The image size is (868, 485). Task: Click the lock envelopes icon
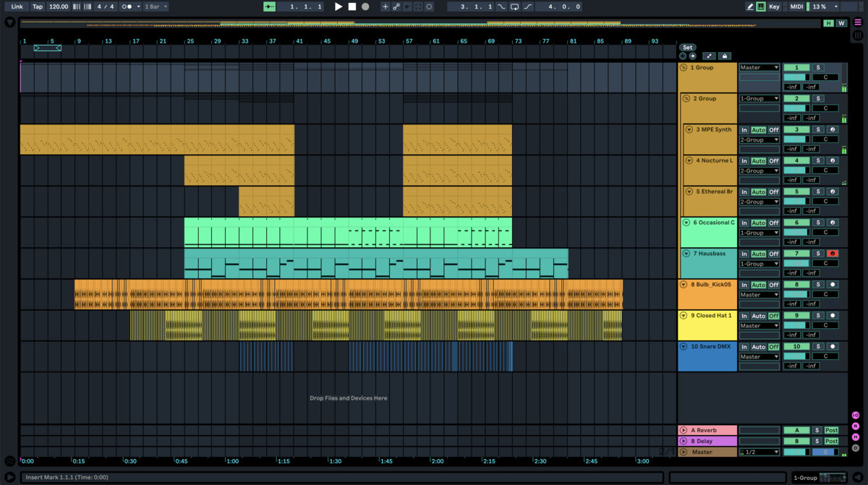click(724, 56)
